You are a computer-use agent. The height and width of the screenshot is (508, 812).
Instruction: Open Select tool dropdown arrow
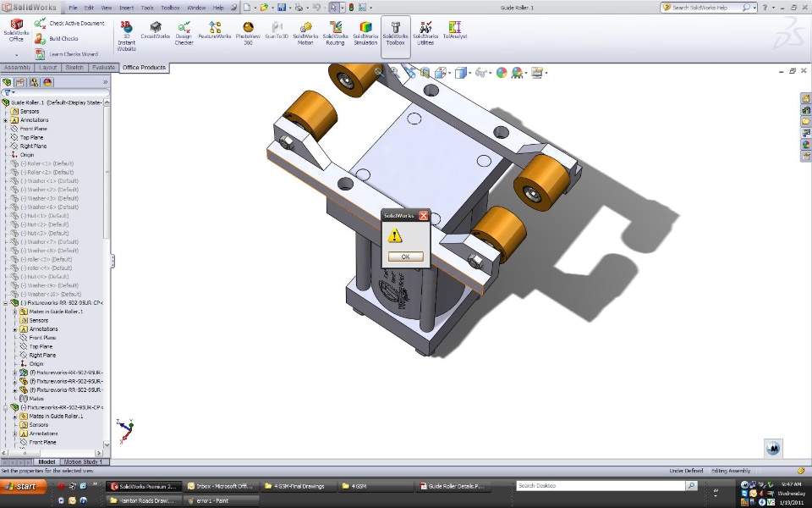point(342,8)
